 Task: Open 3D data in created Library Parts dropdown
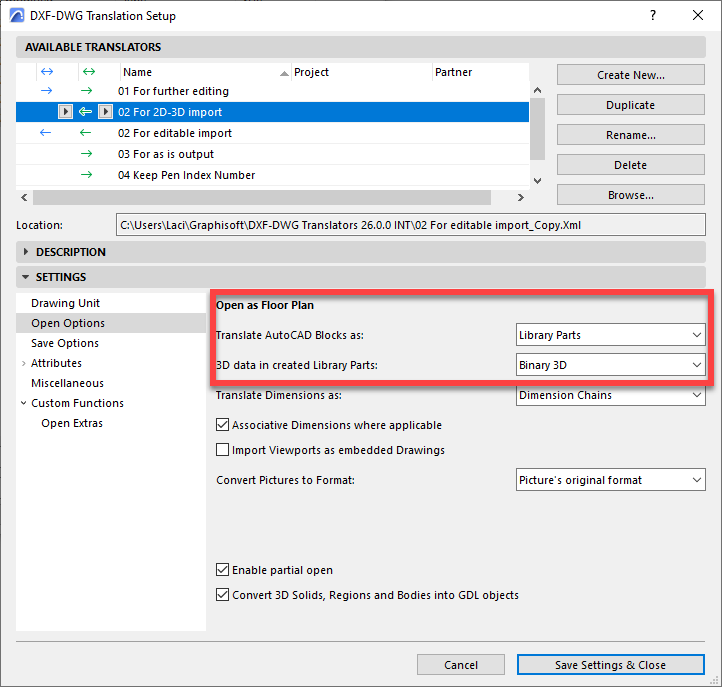point(611,365)
